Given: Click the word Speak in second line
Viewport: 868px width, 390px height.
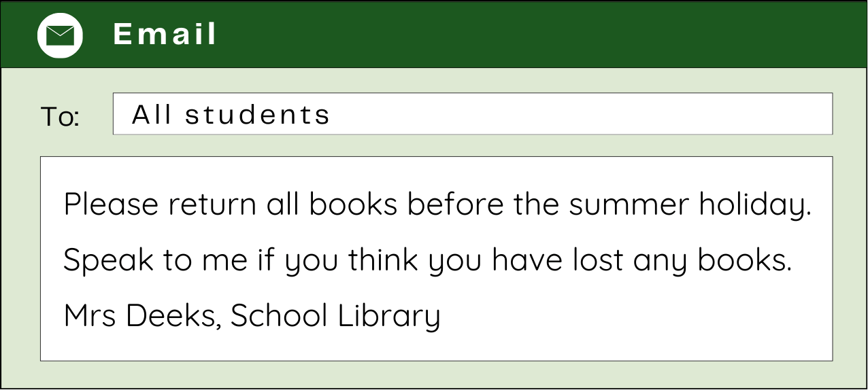Looking at the screenshot, I should coord(109,260).
